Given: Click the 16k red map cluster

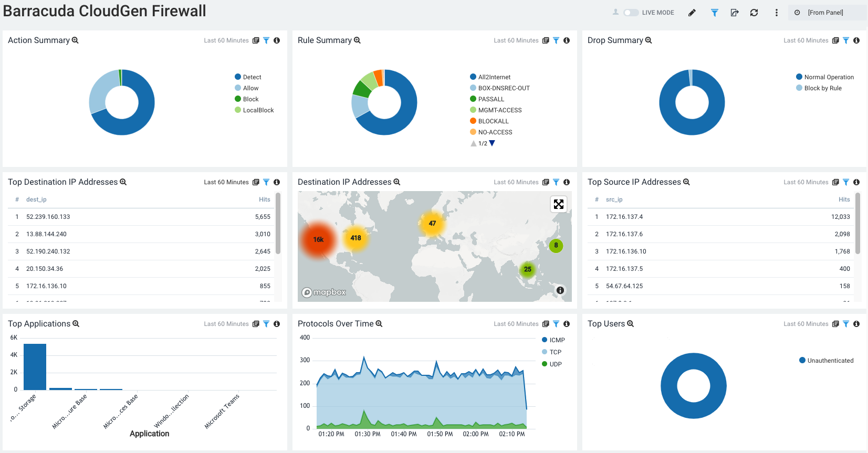Looking at the screenshot, I should click(318, 240).
